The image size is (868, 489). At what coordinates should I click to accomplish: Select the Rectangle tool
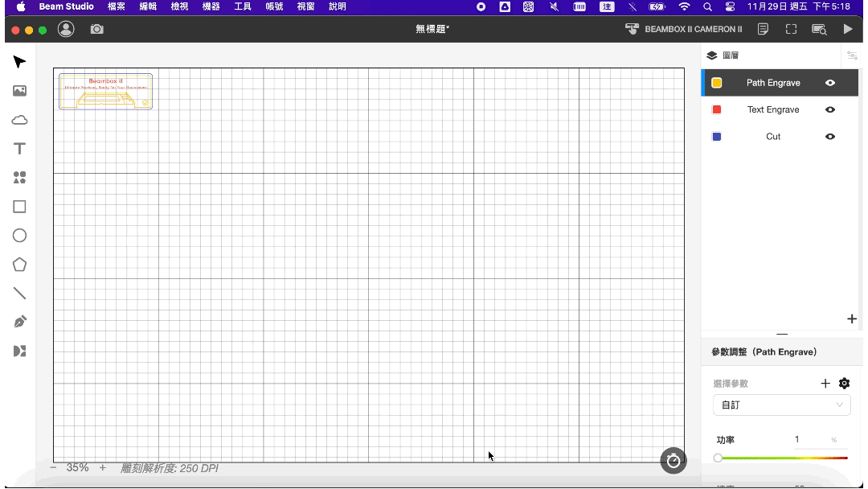(x=19, y=207)
